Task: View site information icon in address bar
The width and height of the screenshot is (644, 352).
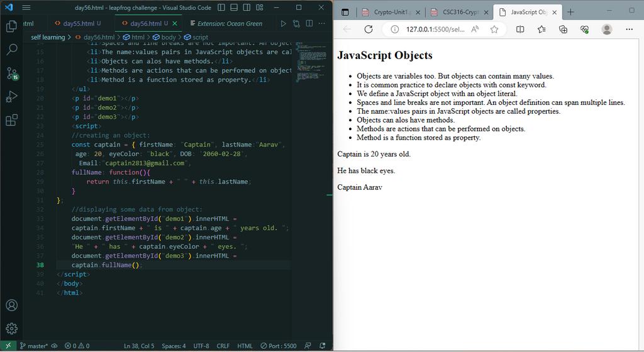Action: [x=395, y=29]
